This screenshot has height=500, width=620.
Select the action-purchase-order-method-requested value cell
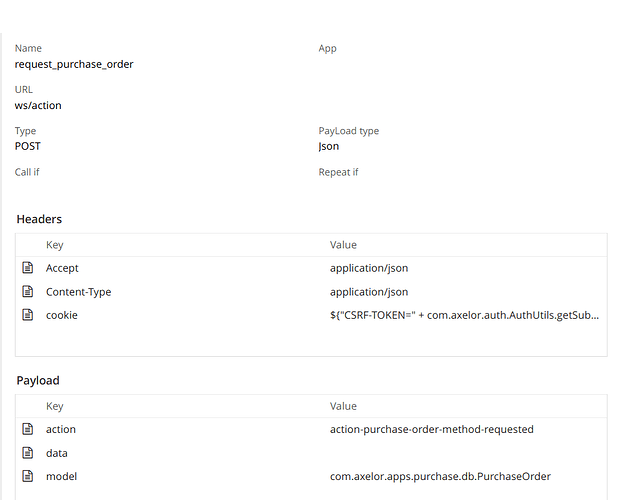431,429
